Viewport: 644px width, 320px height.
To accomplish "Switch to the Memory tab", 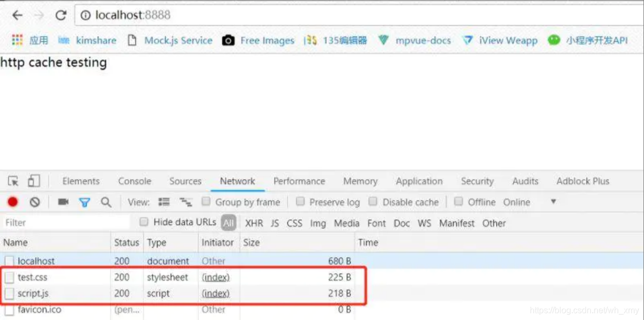I will click(360, 181).
